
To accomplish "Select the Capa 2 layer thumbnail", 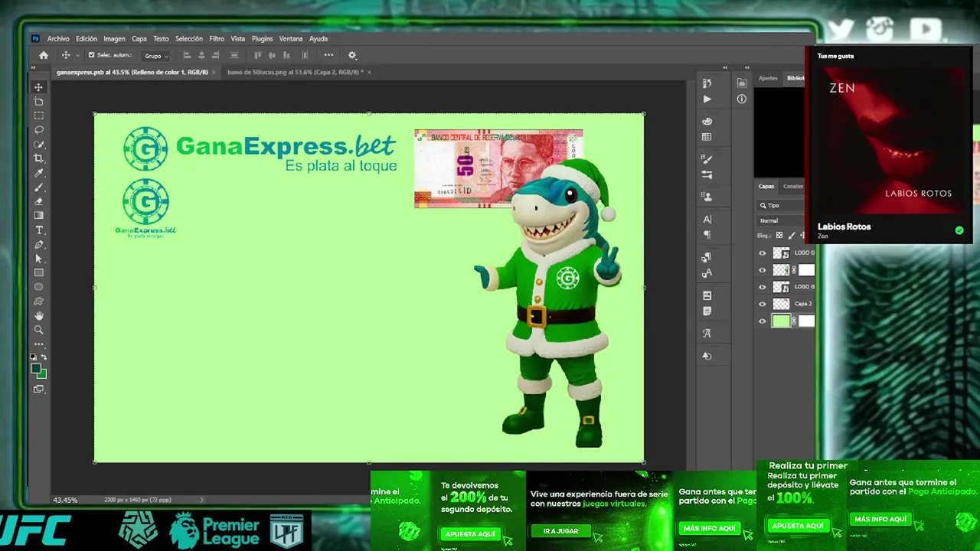I will coord(781,304).
